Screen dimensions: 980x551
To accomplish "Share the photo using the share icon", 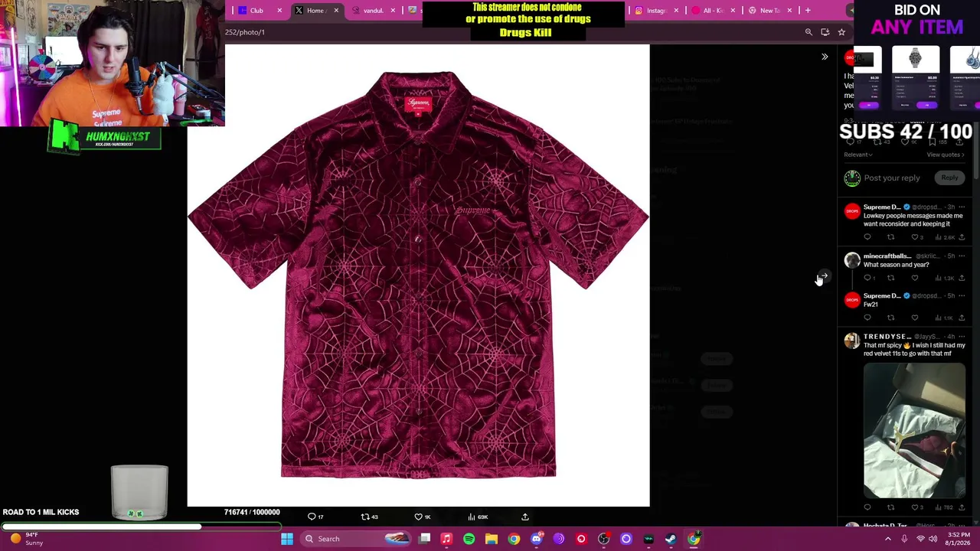I will [525, 517].
